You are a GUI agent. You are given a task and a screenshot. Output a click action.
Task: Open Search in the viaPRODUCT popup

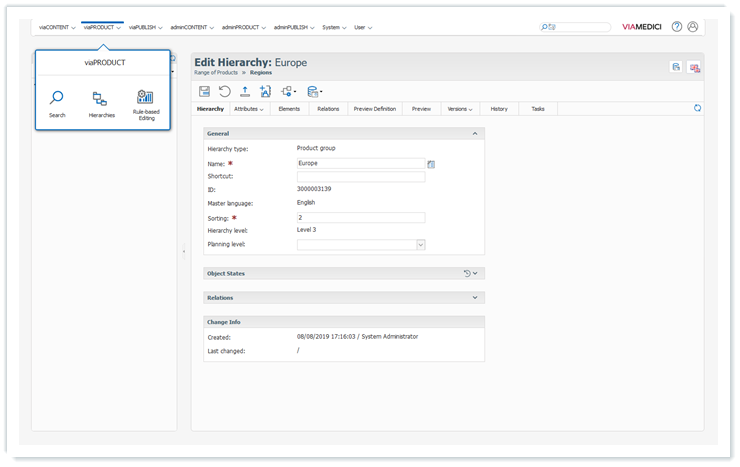point(57,102)
